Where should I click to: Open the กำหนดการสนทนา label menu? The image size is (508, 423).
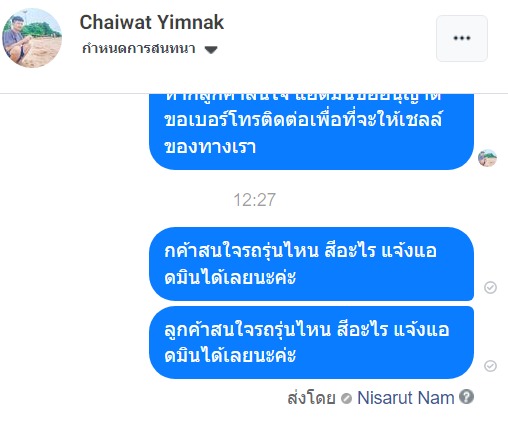139,49
